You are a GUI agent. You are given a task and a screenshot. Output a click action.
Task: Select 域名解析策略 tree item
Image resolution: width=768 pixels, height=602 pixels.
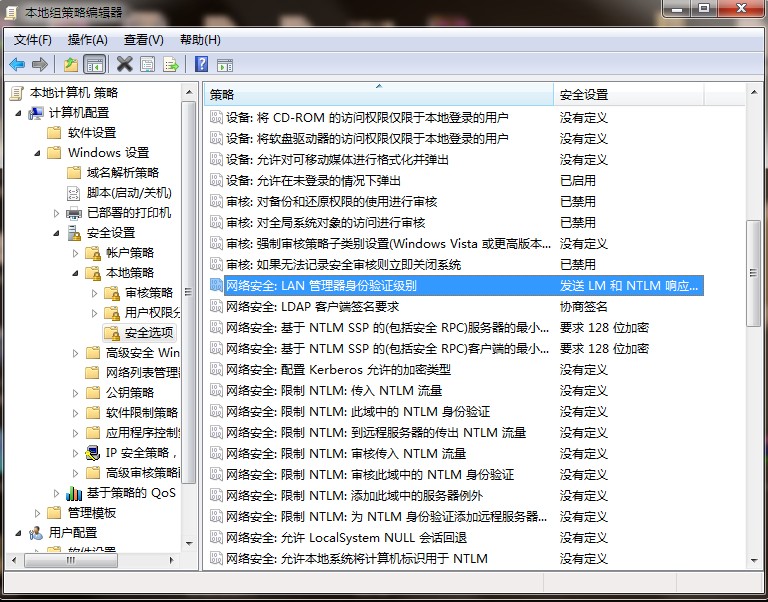click(x=122, y=173)
